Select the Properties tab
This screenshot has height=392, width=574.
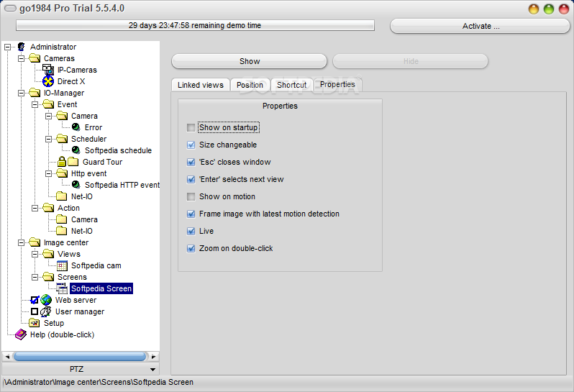pos(337,84)
